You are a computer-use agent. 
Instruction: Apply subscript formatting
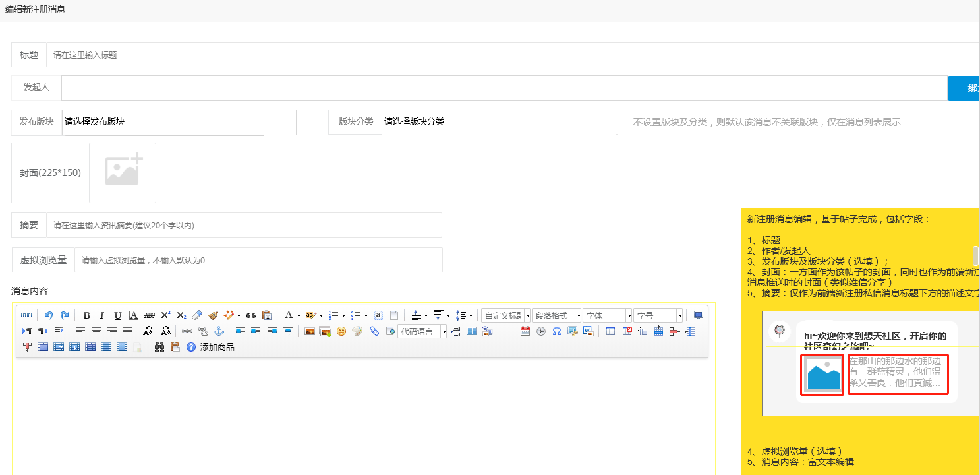181,315
